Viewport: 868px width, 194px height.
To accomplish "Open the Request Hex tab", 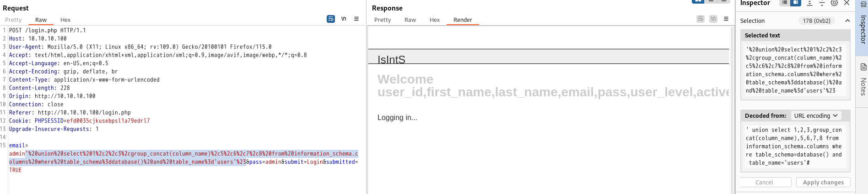I will (65, 20).
